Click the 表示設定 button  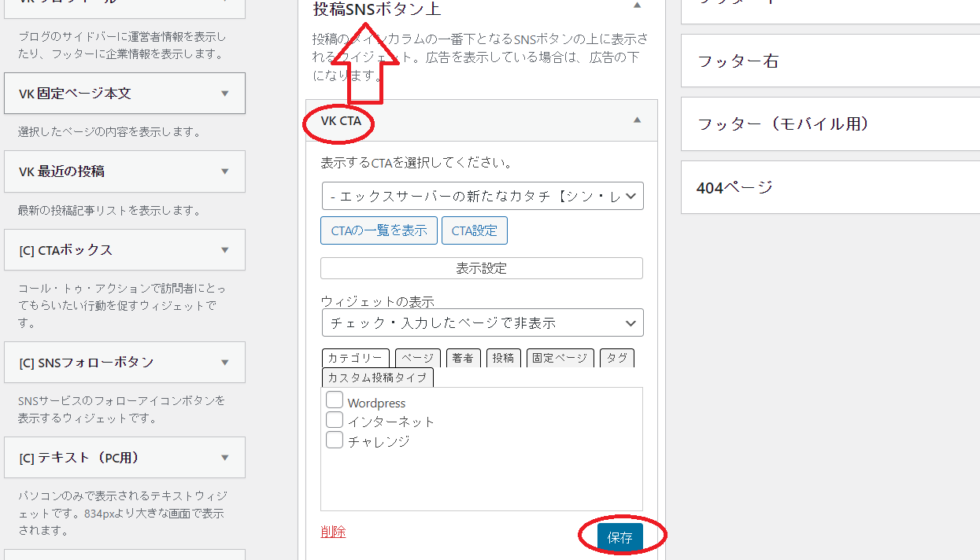tap(482, 268)
